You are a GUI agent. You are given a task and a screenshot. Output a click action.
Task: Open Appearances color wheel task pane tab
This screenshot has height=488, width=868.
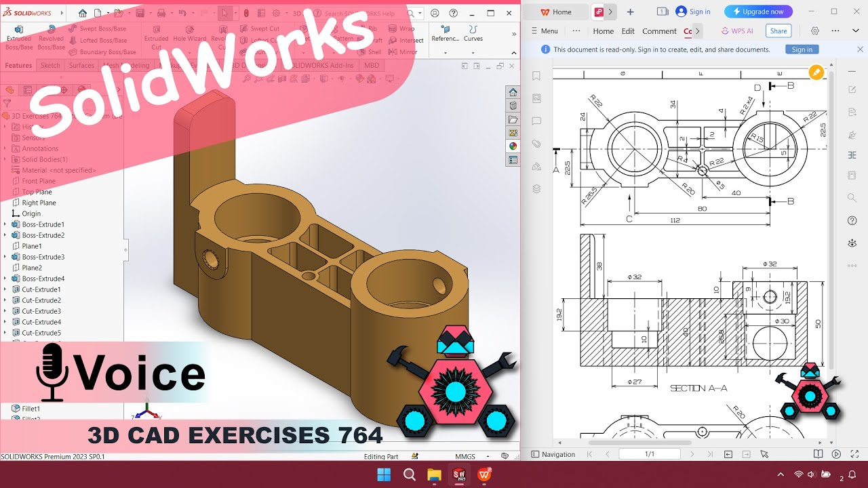(x=513, y=146)
